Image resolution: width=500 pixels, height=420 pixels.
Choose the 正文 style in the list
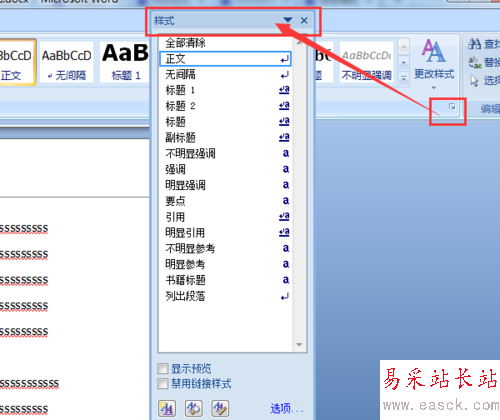(225, 59)
